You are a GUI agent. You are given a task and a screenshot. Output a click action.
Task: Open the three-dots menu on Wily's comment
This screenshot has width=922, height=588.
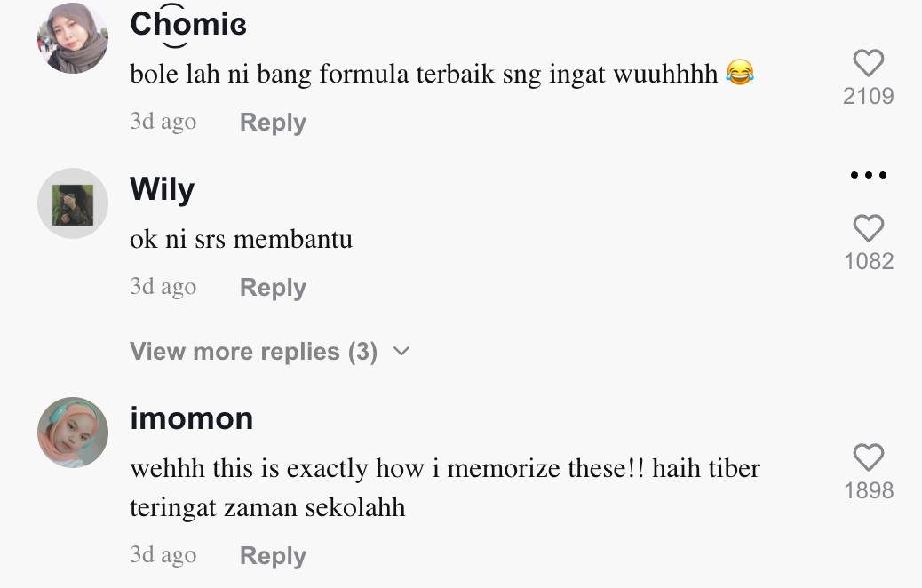[869, 175]
